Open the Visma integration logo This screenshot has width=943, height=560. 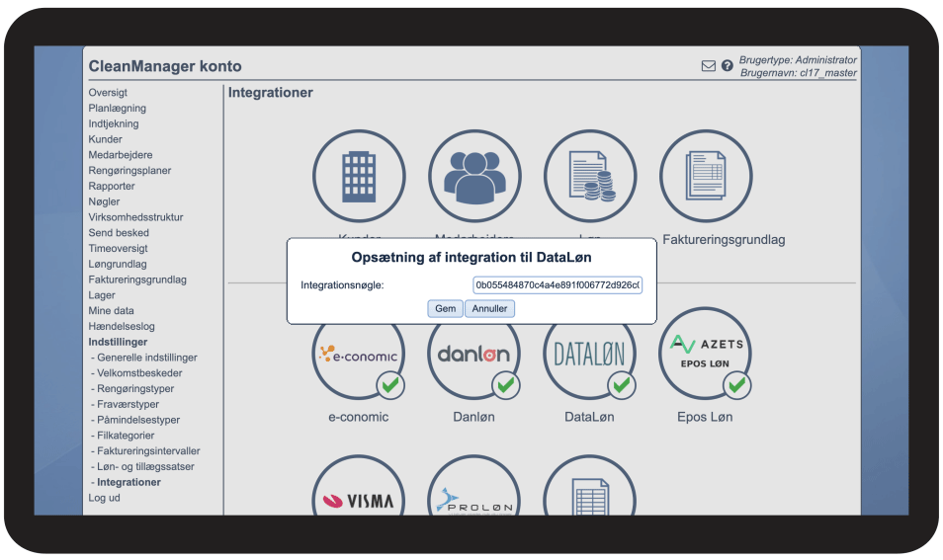pyautogui.click(x=359, y=486)
